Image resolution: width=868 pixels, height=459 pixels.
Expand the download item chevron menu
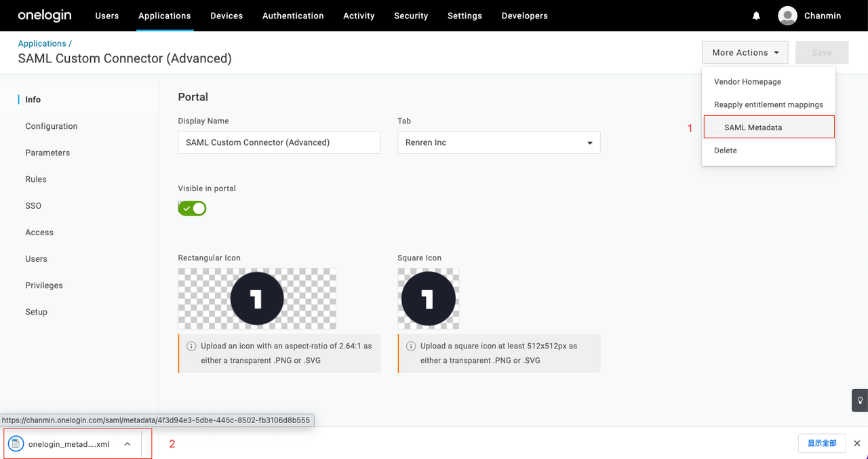click(127, 444)
